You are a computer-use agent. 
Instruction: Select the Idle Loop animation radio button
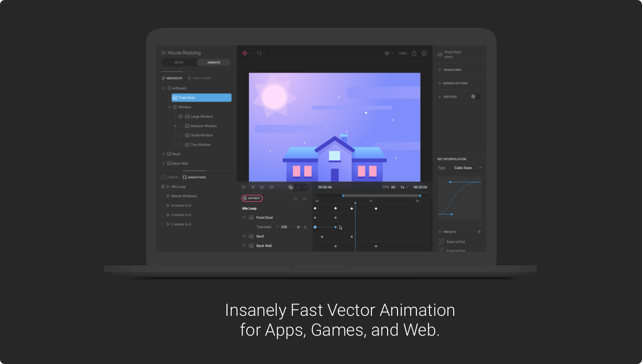click(x=163, y=186)
